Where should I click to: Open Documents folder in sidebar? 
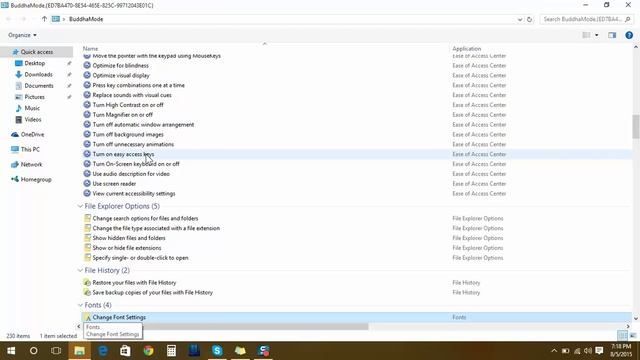[x=39, y=86]
